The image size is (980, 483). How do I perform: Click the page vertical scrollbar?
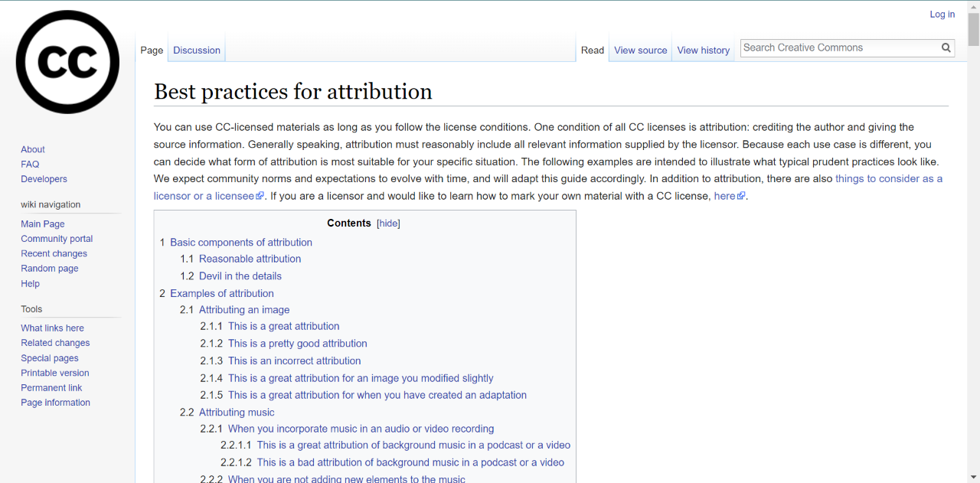[973, 230]
